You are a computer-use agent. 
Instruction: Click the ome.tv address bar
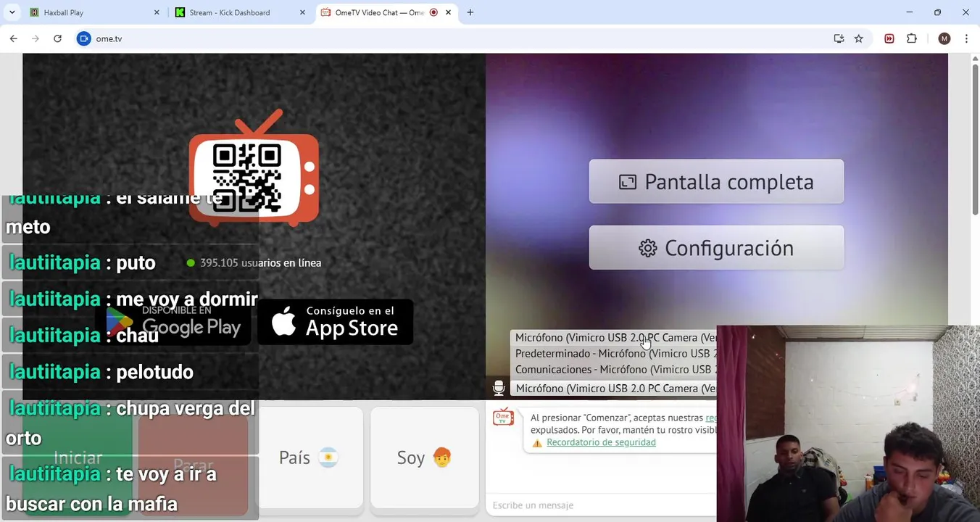457,38
